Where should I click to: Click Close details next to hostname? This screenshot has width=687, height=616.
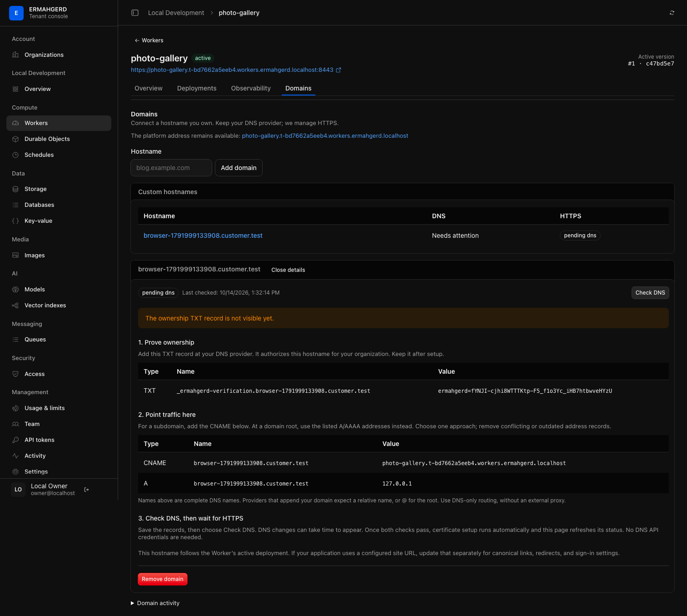click(288, 270)
